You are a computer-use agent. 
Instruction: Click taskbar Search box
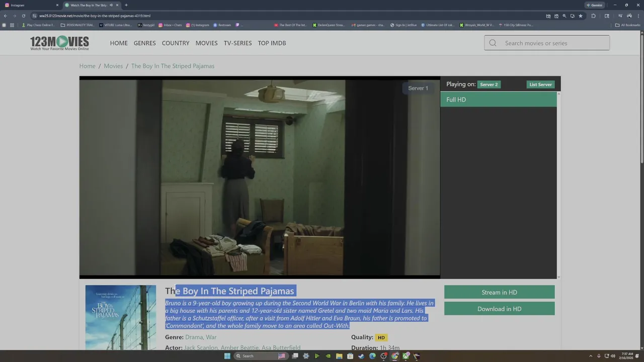point(261,356)
